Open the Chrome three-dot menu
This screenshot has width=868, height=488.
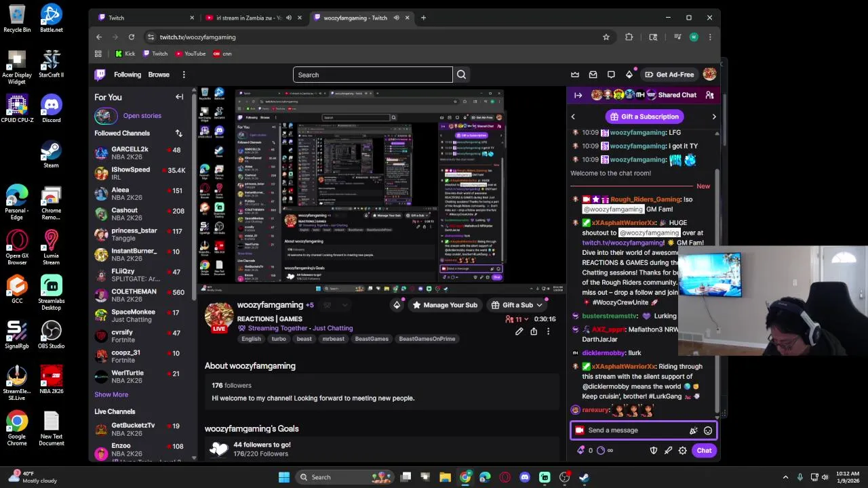(x=710, y=37)
